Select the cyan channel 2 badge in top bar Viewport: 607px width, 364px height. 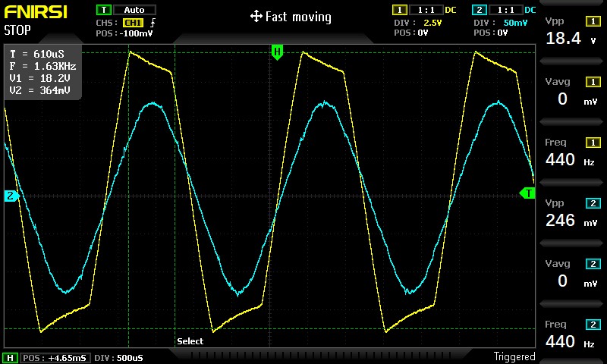(480, 10)
